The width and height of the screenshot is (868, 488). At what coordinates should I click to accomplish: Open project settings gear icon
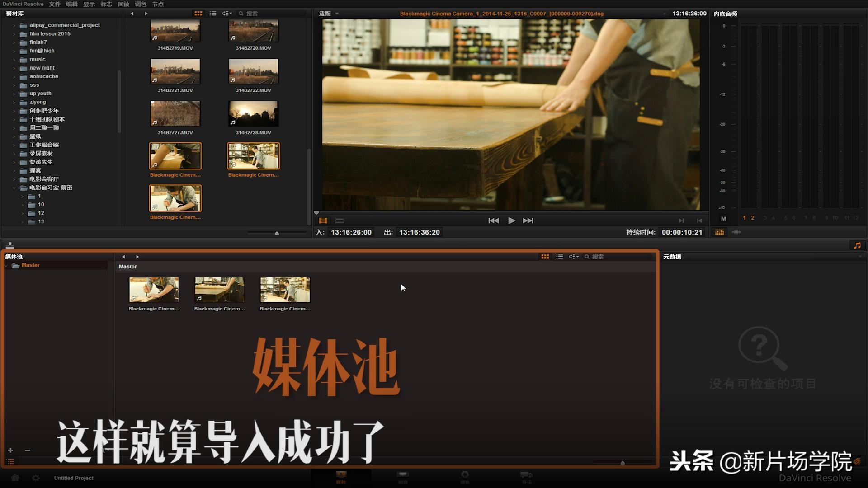coord(36,478)
